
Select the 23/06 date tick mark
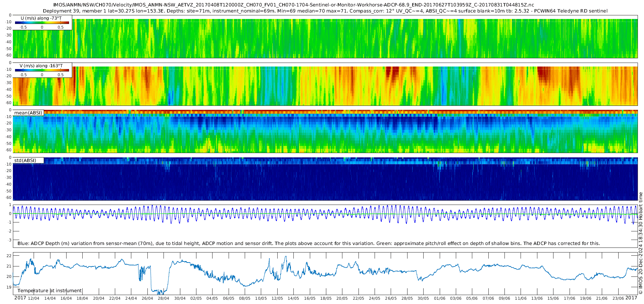618,298
